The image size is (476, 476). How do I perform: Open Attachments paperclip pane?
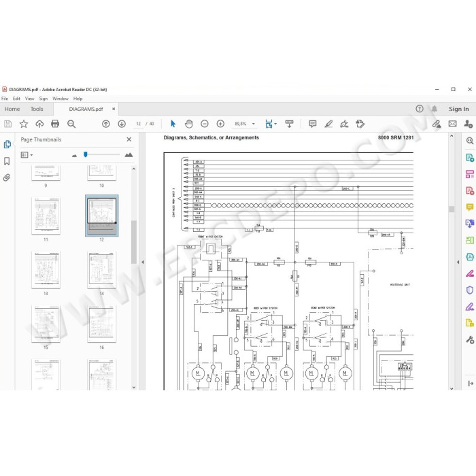pos(7,177)
